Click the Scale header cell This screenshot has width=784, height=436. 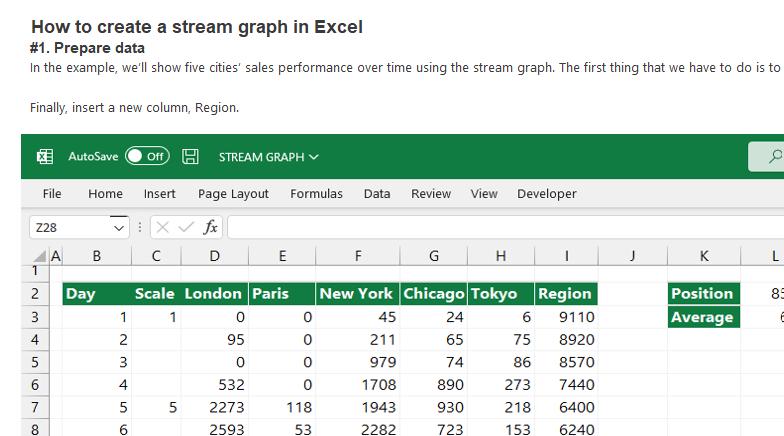click(156, 294)
